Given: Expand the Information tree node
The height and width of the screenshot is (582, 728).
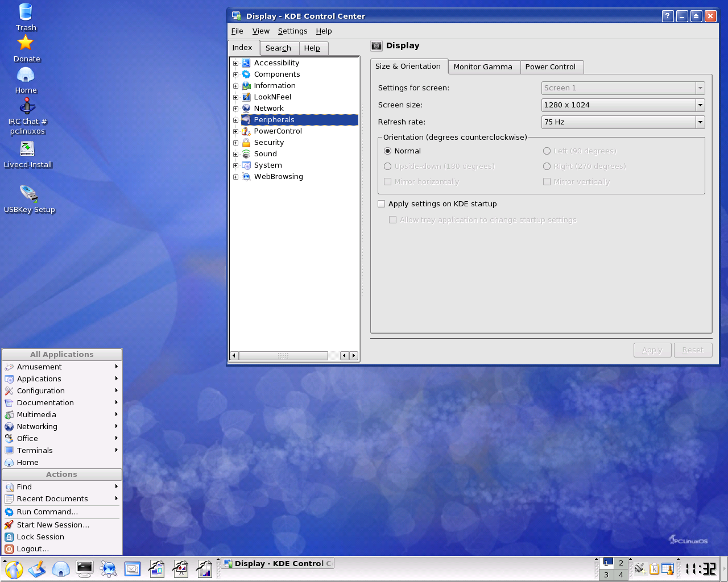Looking at the screenshot, I should (235, 86).
